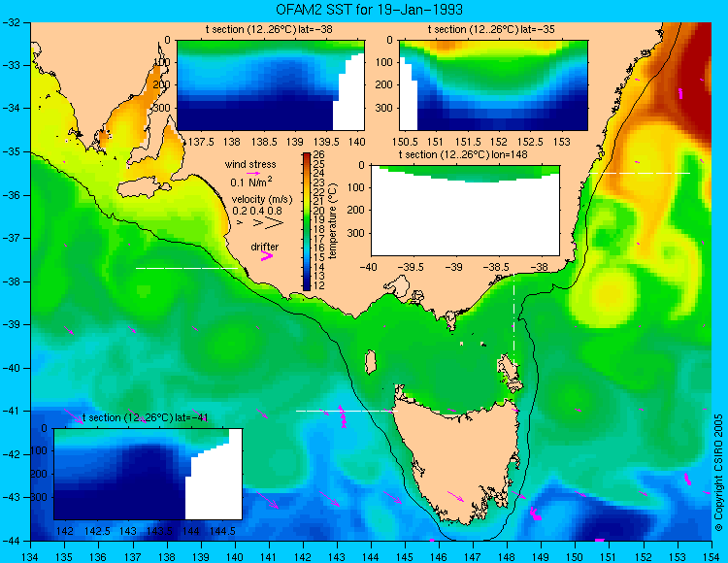Click the '26' tick on the colour bar
Image resolution: width=728 pixels, height=563 pixels.
pos(319,154)
